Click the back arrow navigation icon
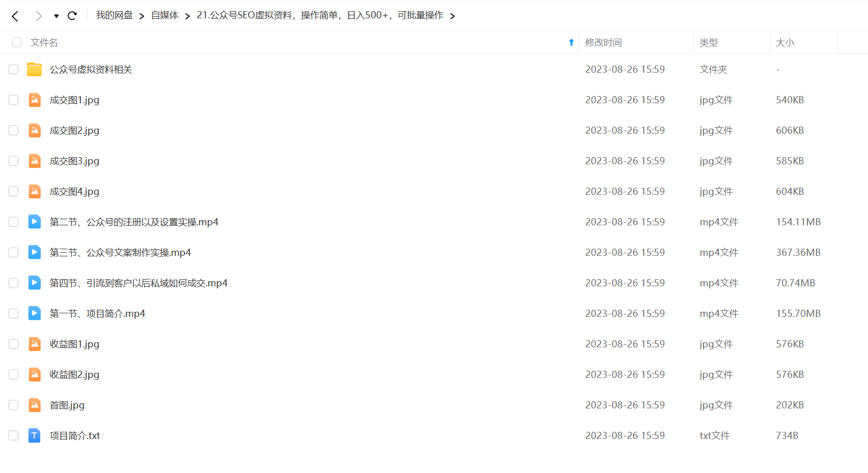The width and height of the screenshot is (868, 473). click(15, 15)
